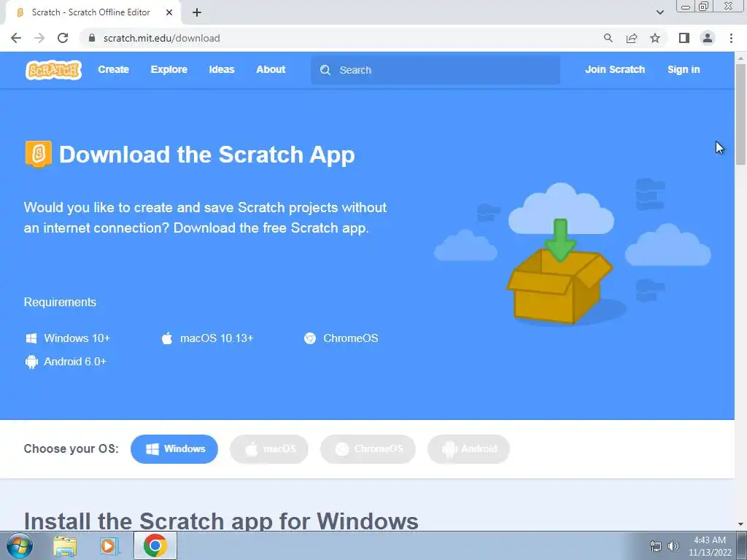Click Join Scratch link
This screenshot has height=560, width=747.
[x=615, y=69]
